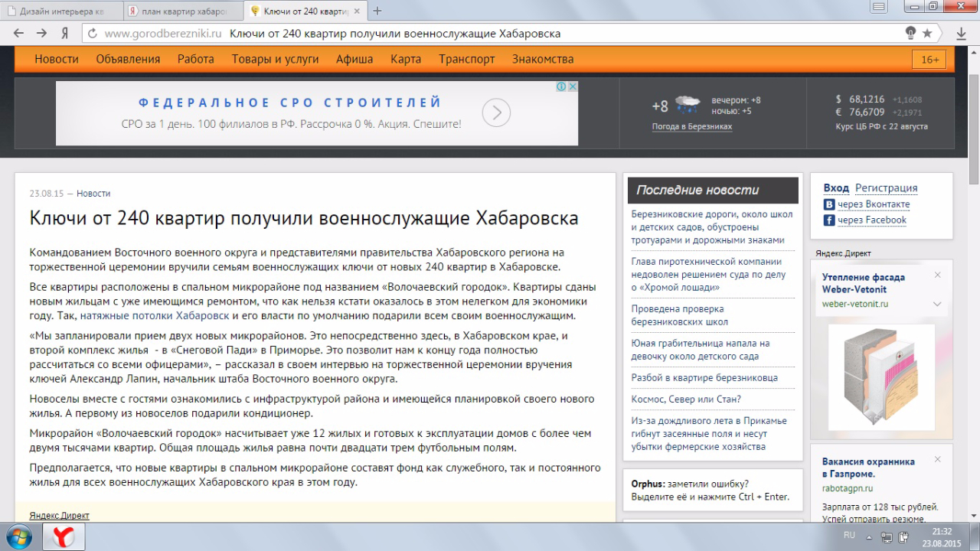980x551 pixels.
Task: Reload the page with the refresh icon
Action: 93,34
